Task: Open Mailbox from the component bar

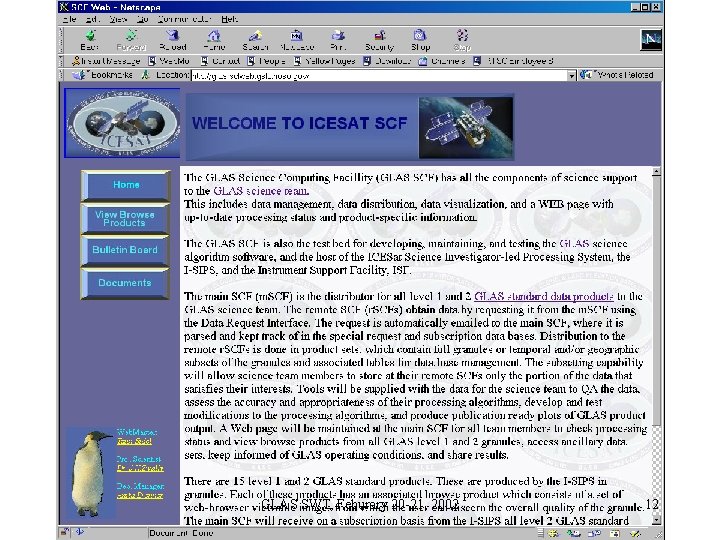Action: pos(574,533)
